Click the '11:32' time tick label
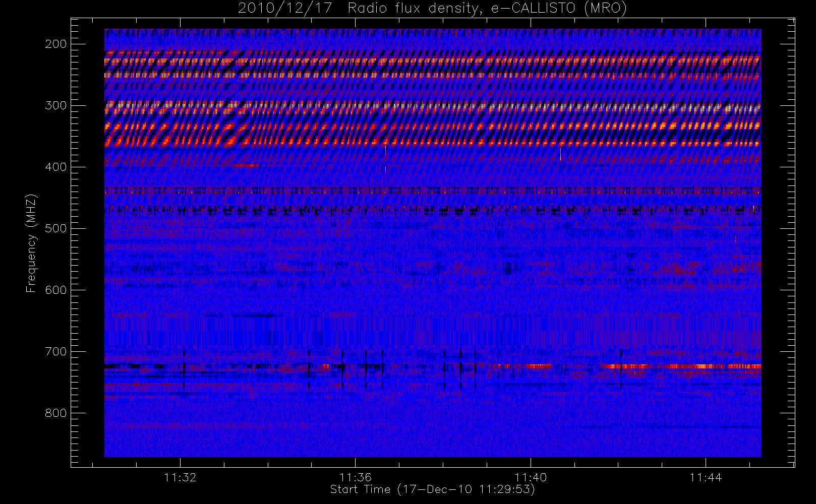The height and width of the screenshot is (504, 816). point(180,477)
